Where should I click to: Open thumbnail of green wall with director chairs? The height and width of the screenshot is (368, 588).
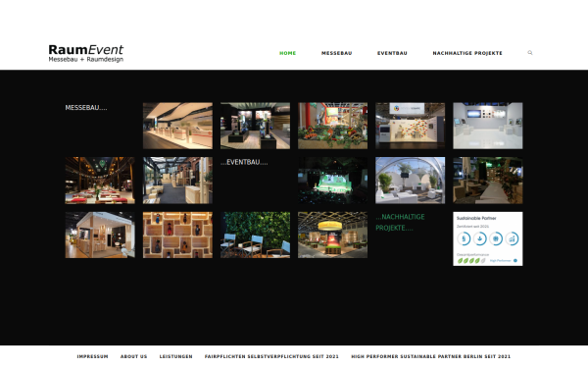255,235
